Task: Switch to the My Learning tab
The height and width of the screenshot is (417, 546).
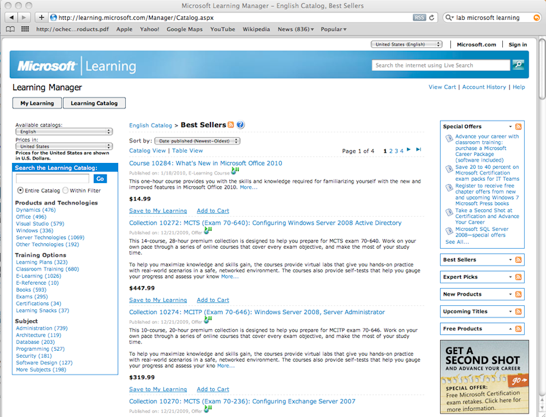Action: point(37,103)
